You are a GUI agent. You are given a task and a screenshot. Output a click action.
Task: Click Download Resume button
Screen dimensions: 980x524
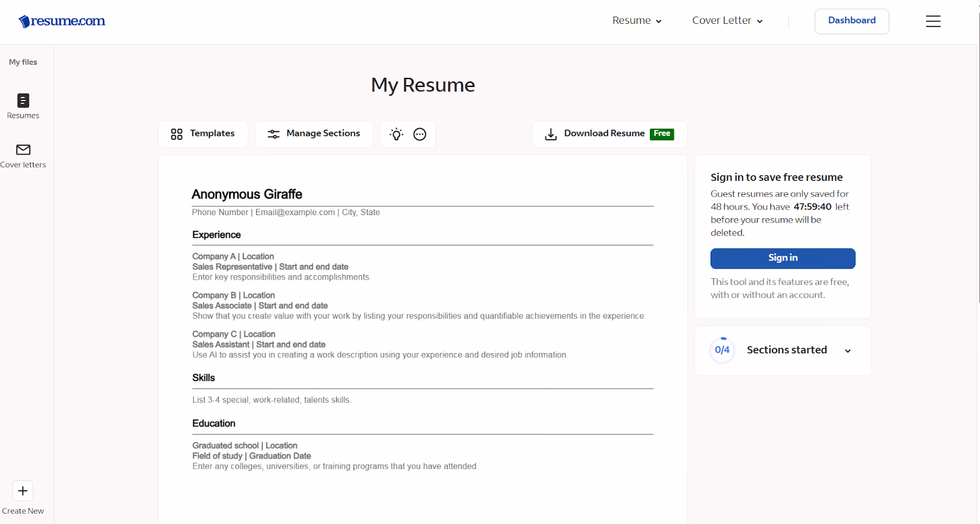(x=610, y=134)
